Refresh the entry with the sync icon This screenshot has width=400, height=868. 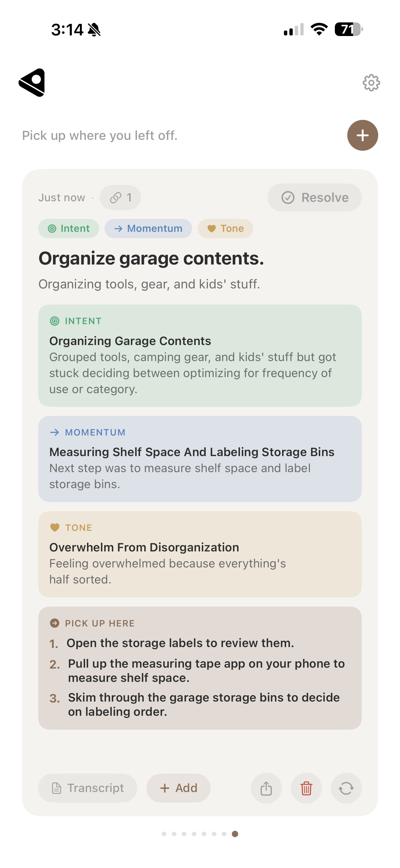click(x=346, y=788)
